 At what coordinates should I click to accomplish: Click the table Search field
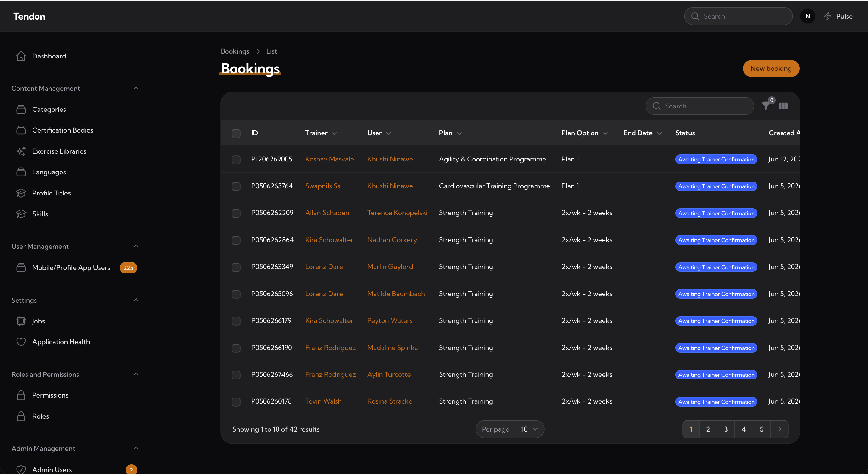(700, 106)
